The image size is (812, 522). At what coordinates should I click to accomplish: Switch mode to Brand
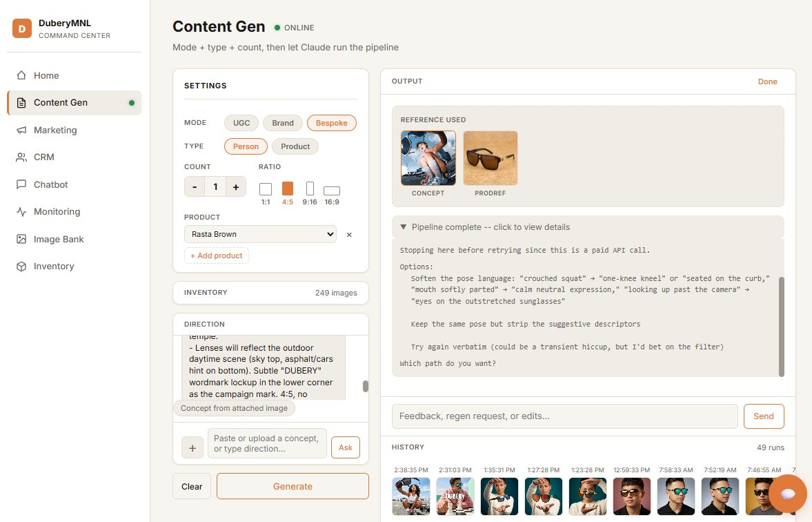[x=282, y=123]
